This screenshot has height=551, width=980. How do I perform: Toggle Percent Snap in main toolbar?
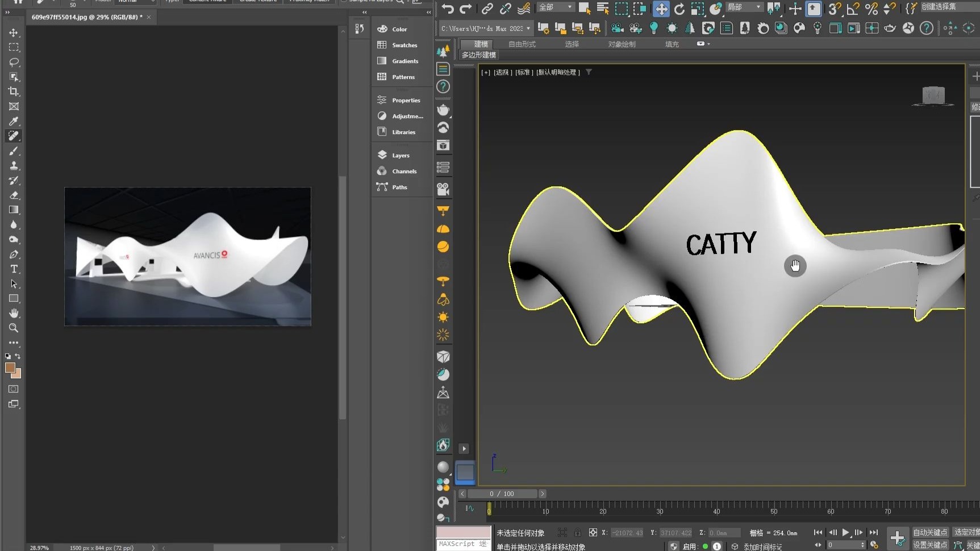tap(871, 9)
